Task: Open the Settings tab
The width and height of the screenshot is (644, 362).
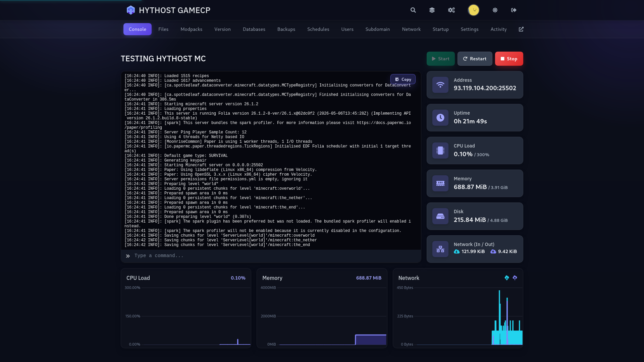Action: 470,29
